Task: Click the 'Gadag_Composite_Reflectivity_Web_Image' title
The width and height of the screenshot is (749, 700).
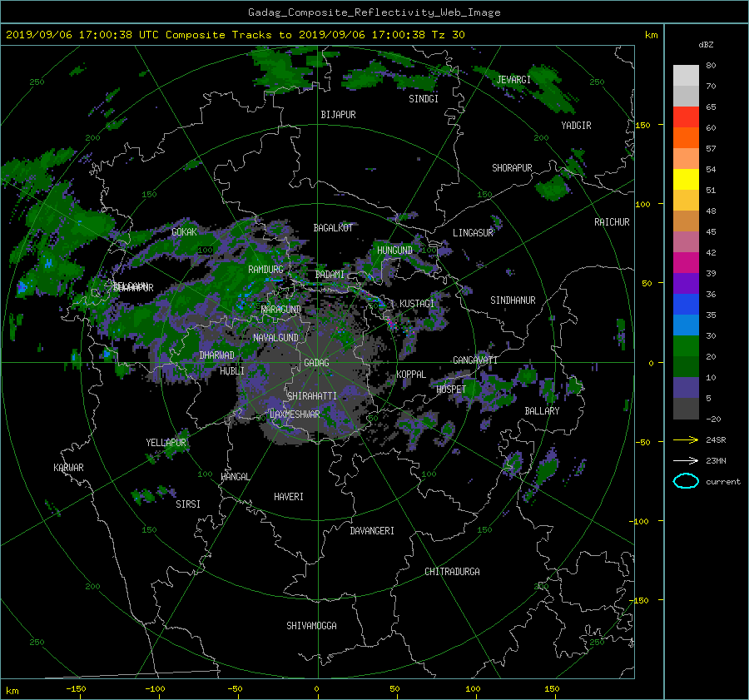Action: pyautogui.click(x=374, y=12)
